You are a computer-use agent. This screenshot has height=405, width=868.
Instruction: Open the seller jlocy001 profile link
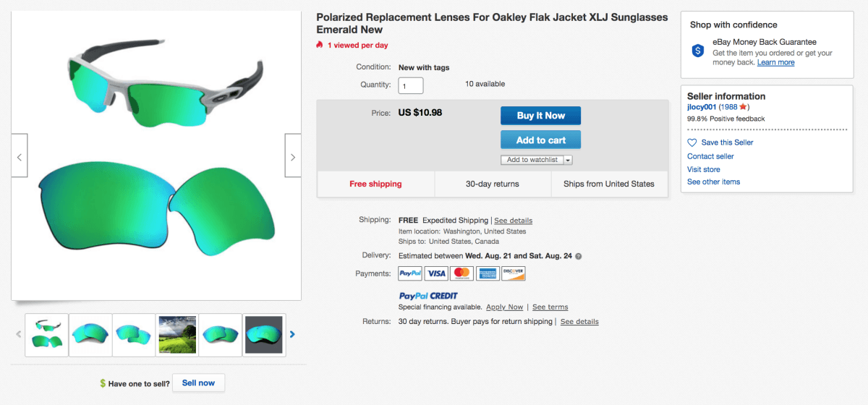pos(702,107)
